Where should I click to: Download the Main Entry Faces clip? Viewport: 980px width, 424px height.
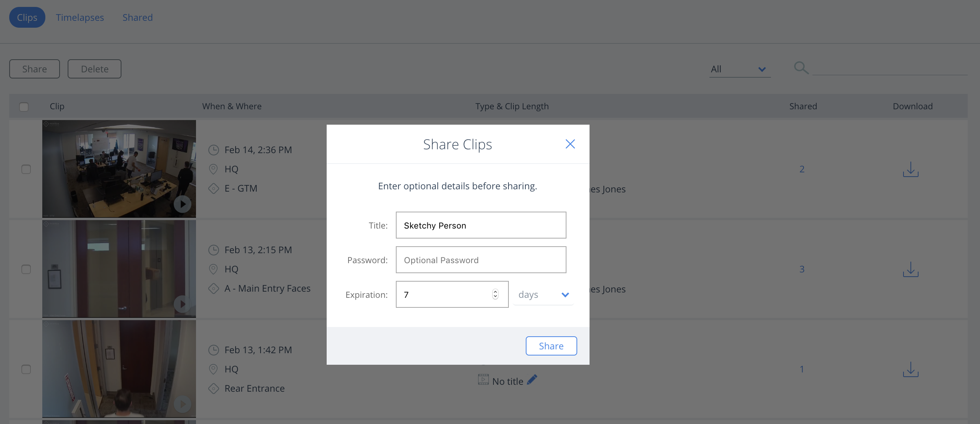coord(910,269)
